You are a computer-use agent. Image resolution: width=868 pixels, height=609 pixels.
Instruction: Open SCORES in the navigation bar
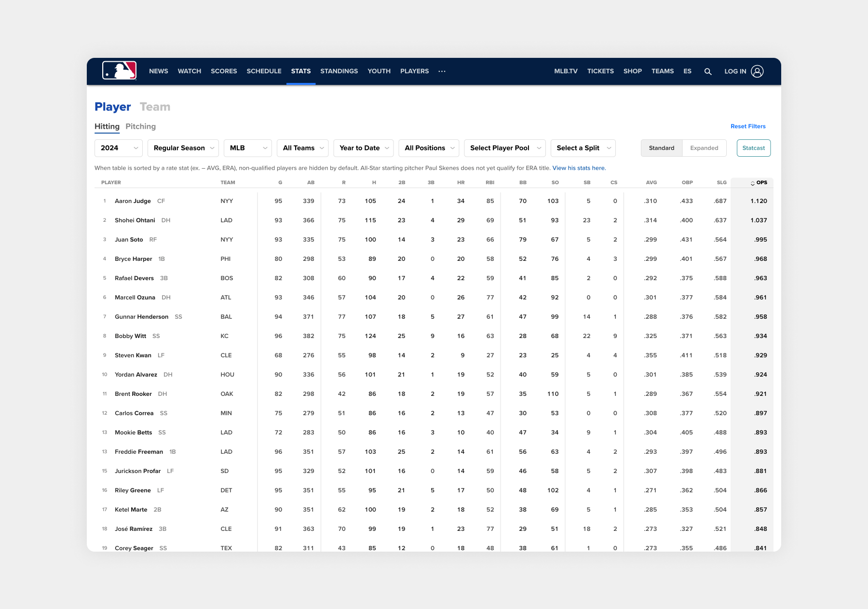point(224,71)
